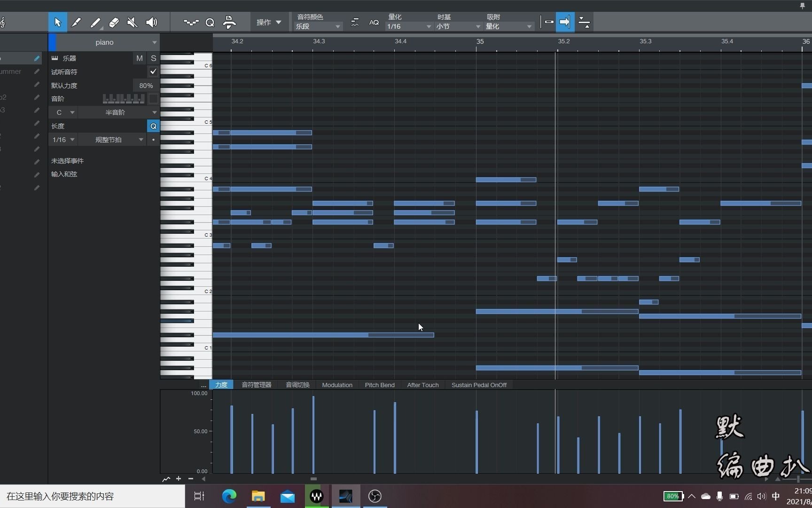Select the 力度 velocity tab
Viewport: 812px width, 508px height.
(x=221, y=385)
